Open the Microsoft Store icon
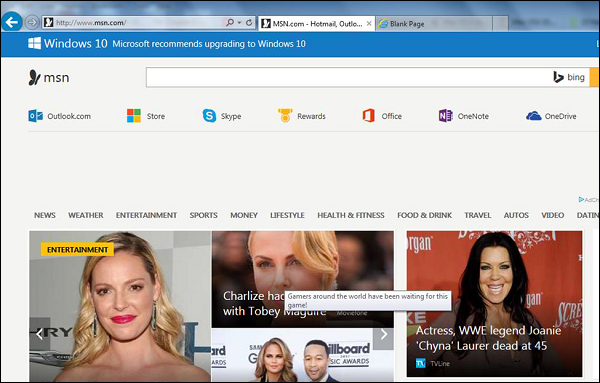 tap(134, 116)
